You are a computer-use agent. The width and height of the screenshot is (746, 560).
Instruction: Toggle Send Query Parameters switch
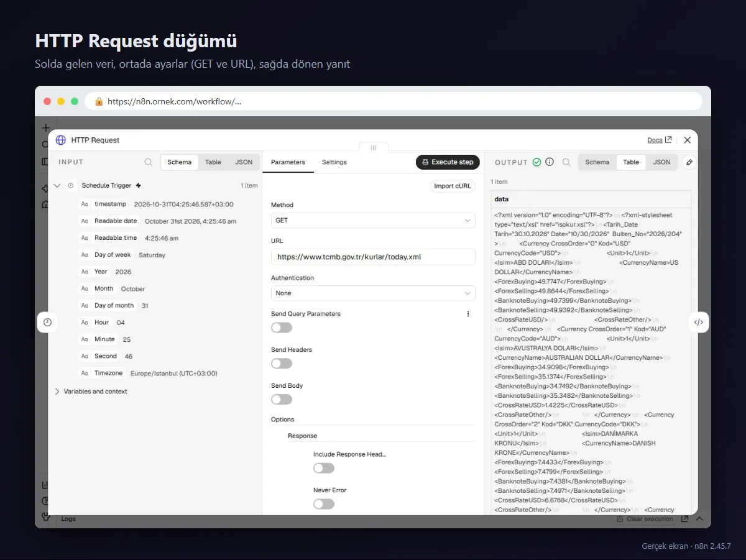click(x=282, y=328)
